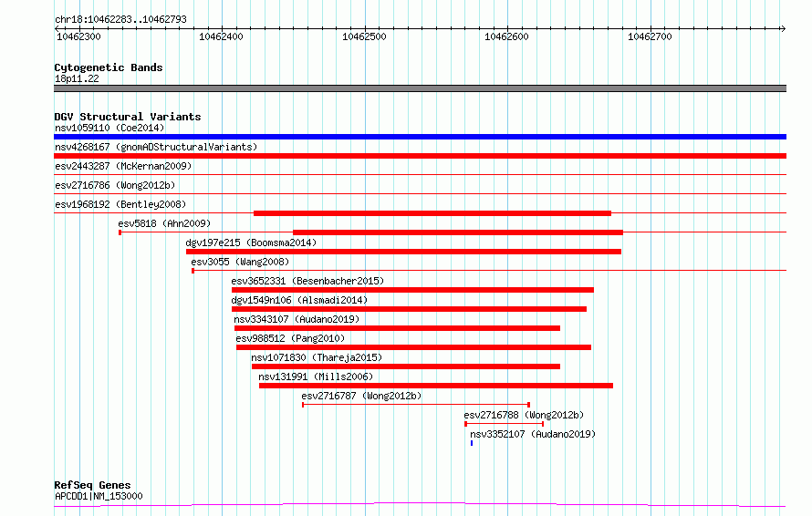Image resolution: width=812 pixels, height=516 pixels.
Task: Open the dgv1549n106 (Alsmadi2014) label
Action: point(299,300)
